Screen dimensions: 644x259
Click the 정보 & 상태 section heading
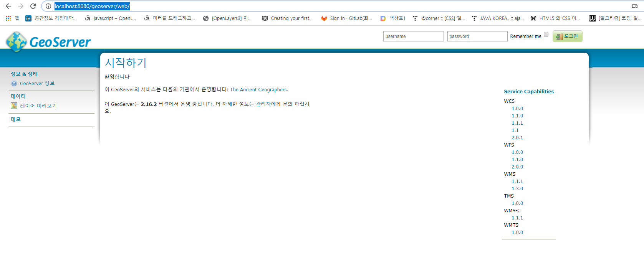(x=24, y=74)
